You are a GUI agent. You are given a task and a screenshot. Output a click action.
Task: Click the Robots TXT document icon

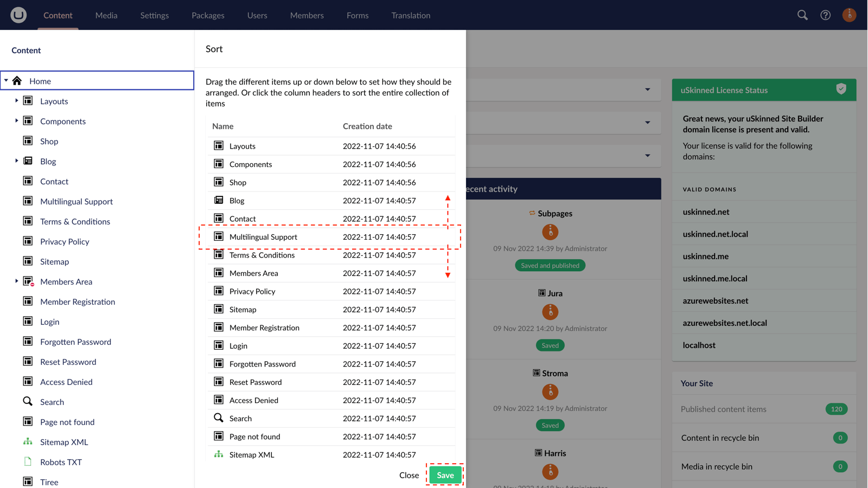tap(28, 462)
